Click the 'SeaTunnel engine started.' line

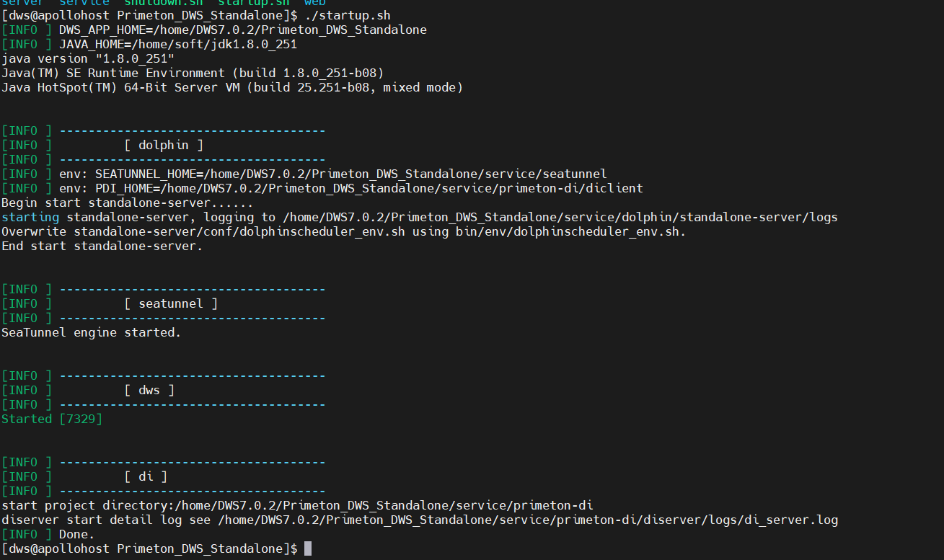pyautogui.click(x=92, y=332)
